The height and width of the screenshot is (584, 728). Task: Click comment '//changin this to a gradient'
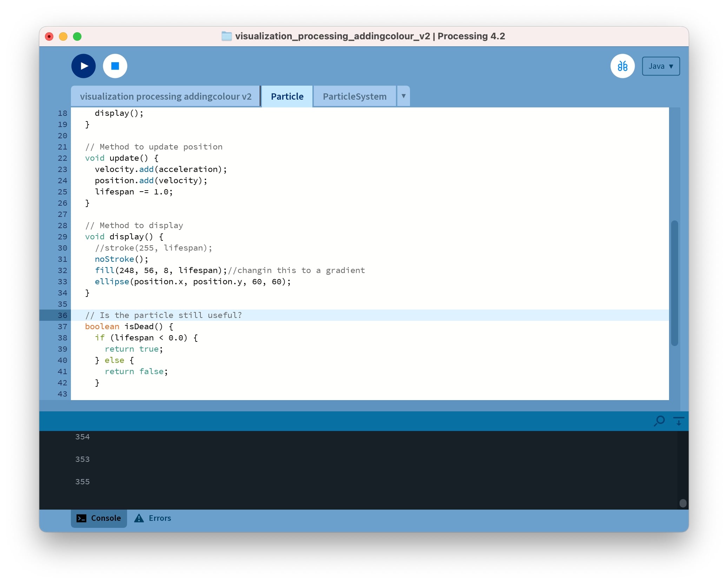coord(296,270)
